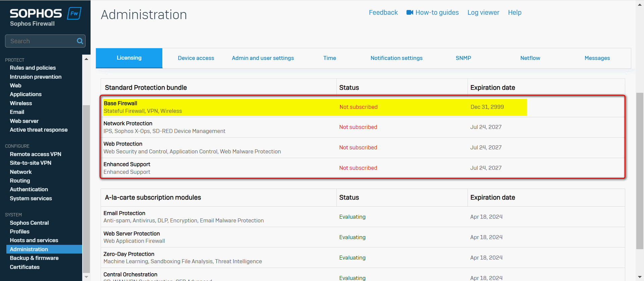
Task: Click Network Protection module name
Action: [x=128, y=123]
